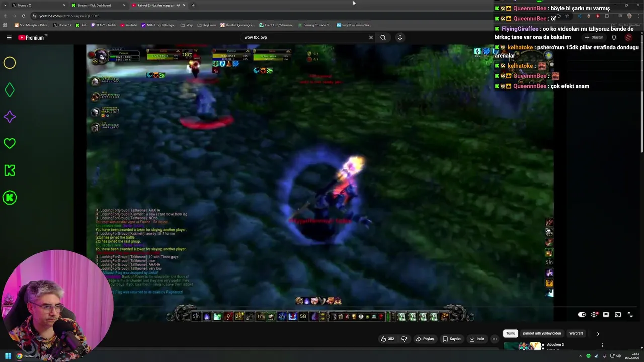The height and width of the screenshot is (362, 644).
Task: Open the Kick bookmark
Action: pyautogui.click(x=81, y=25)
